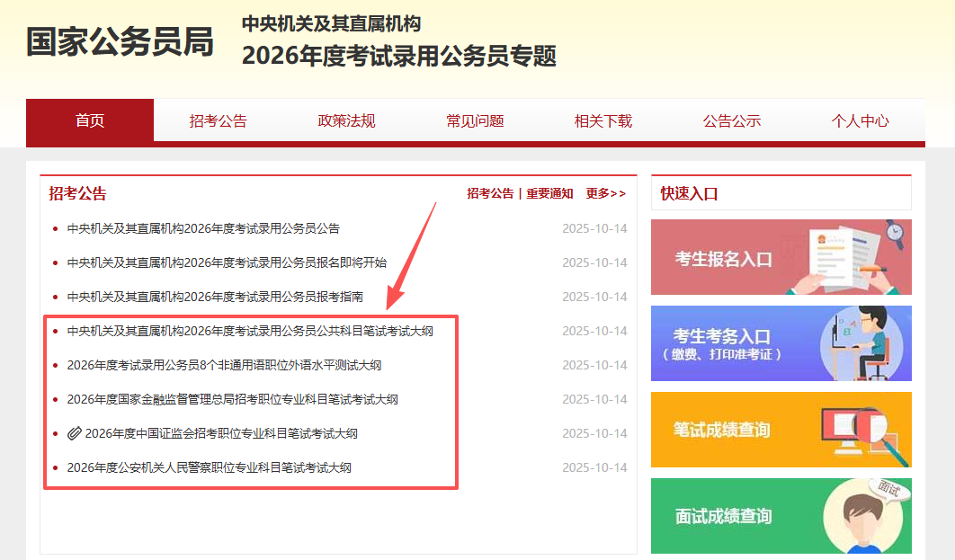Open the 公务员报考指南 link

click(x=215, y=297)
